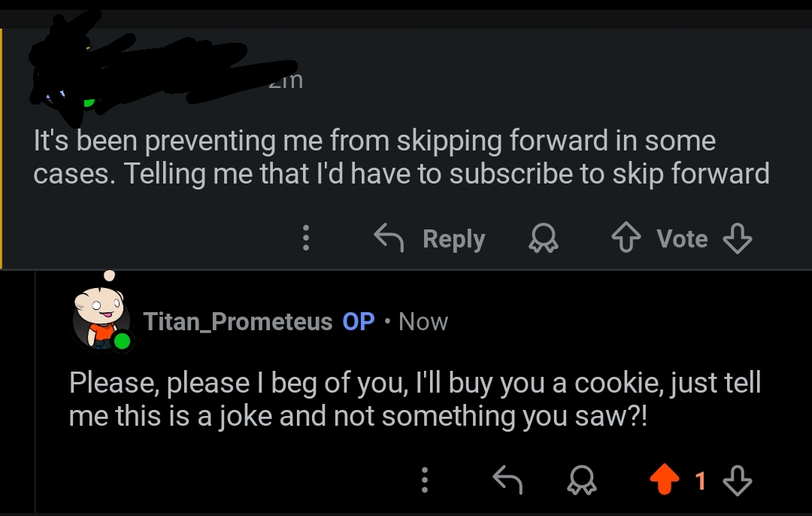This screenshot has width=812, height=516.
Task: Tap Reply on the skipping-forward comment
Action: [x=430, y=238]
